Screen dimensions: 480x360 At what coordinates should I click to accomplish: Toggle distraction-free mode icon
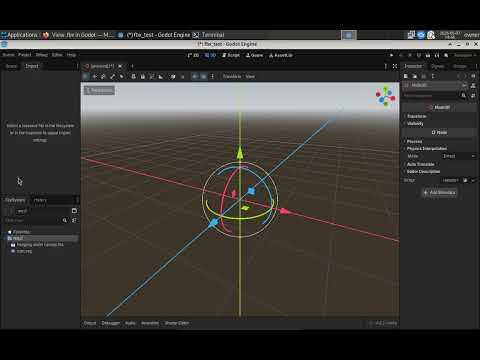395,66
